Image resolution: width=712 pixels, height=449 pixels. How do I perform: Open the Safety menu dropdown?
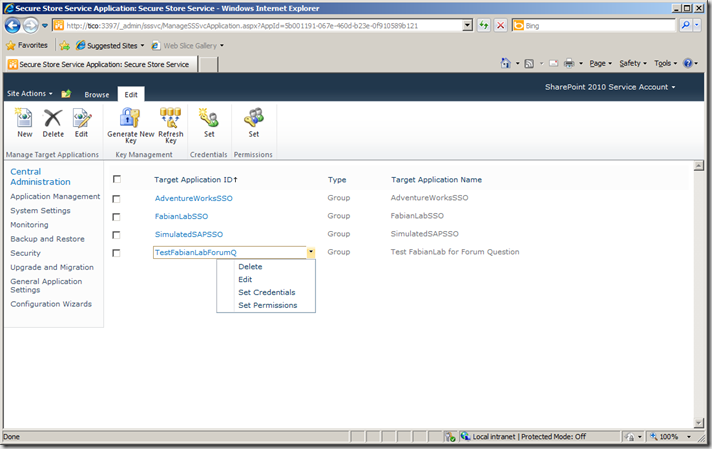[633, 64]
